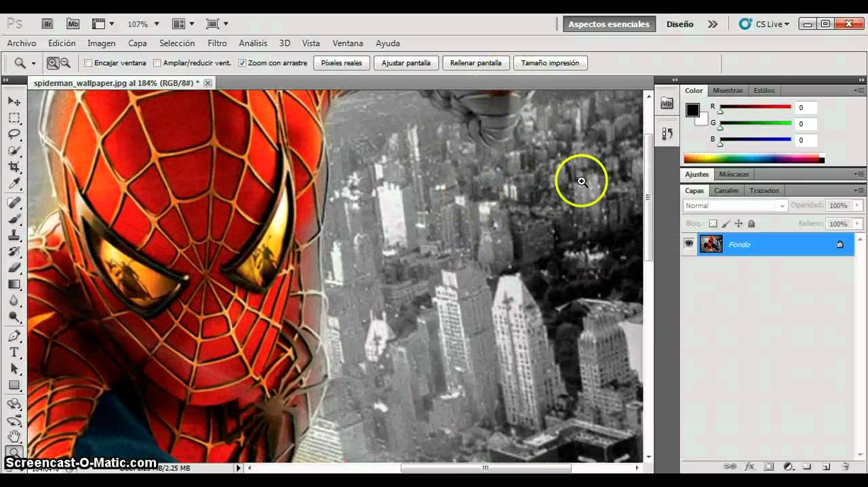Click the zoom out magnifier in options bar
This screenshot has height=487, width=868.
[x=66, y=63]
